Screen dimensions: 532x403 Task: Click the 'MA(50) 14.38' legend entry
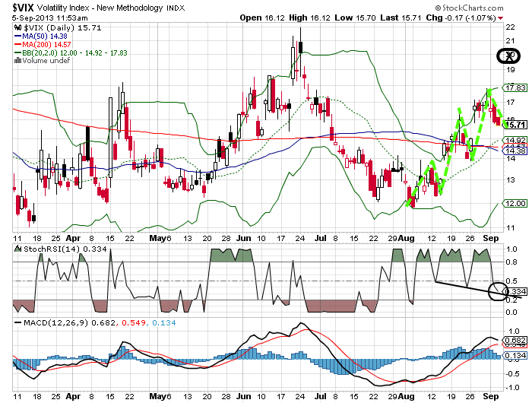(45, 36)
